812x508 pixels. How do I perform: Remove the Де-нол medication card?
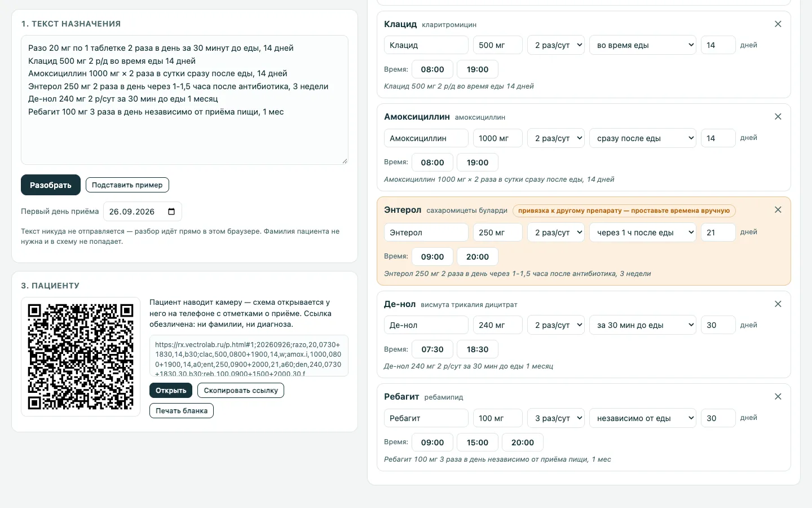pyautogui.click(x=778, y=304)
